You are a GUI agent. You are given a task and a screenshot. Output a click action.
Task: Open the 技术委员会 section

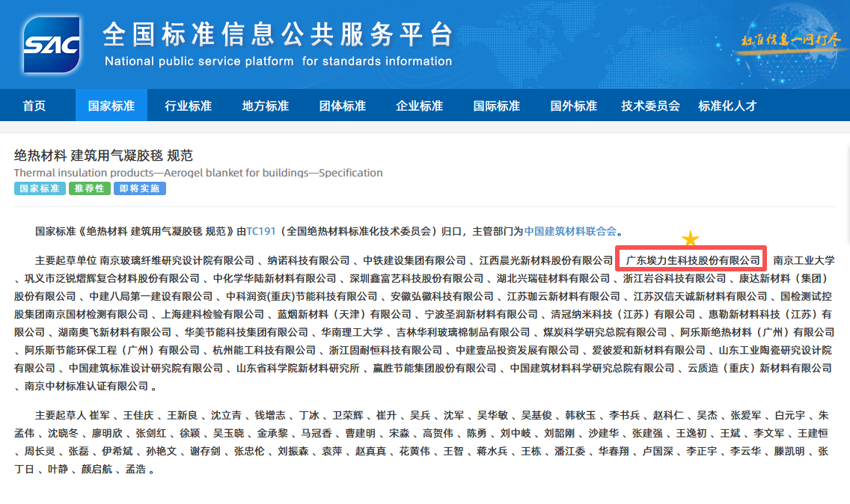click(650, 106)
